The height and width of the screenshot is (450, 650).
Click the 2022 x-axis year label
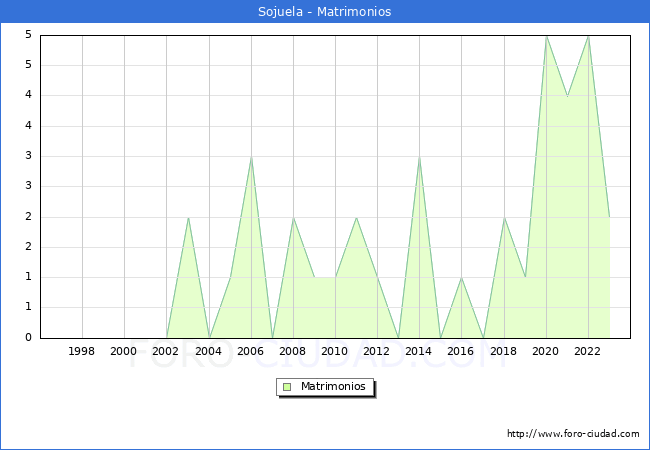click(588, 351)
